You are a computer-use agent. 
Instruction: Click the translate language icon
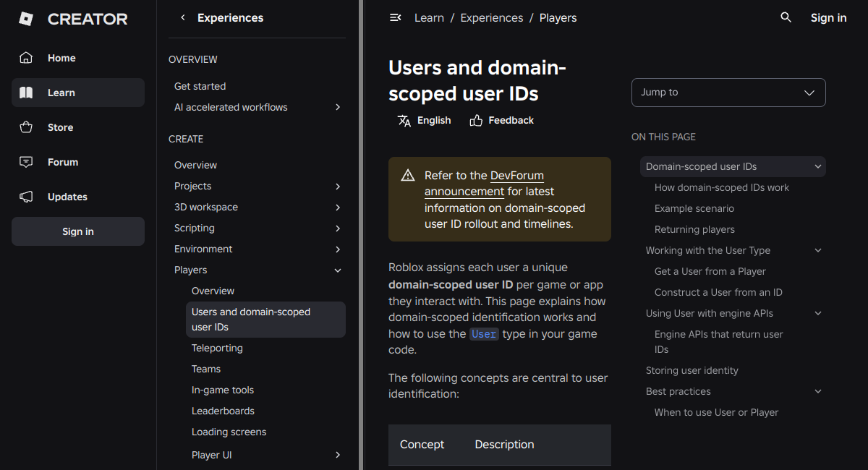coord(404,121)
